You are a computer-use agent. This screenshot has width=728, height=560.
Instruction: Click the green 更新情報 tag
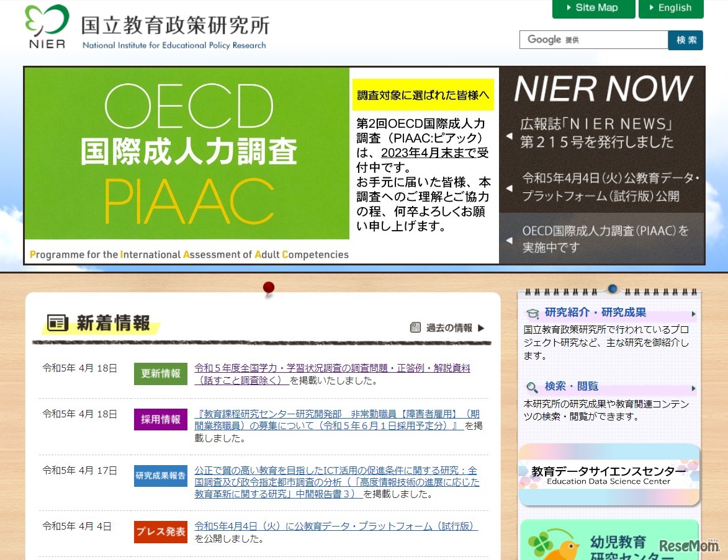click(x=160, y=373)
